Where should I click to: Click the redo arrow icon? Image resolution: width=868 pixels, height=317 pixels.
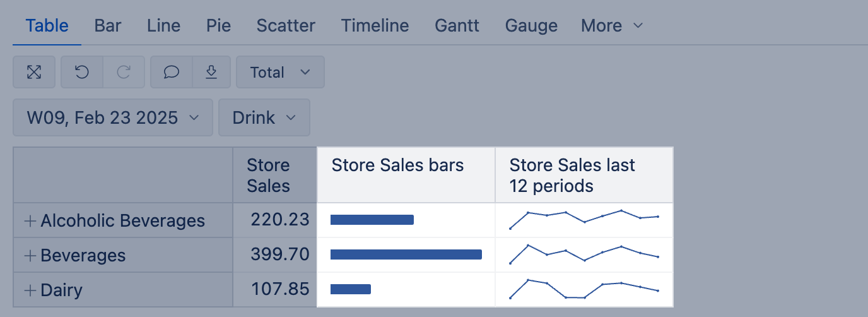click(124, 73)
